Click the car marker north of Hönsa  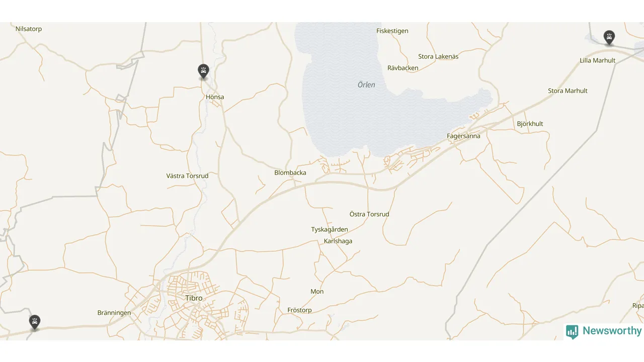(203, 71)
